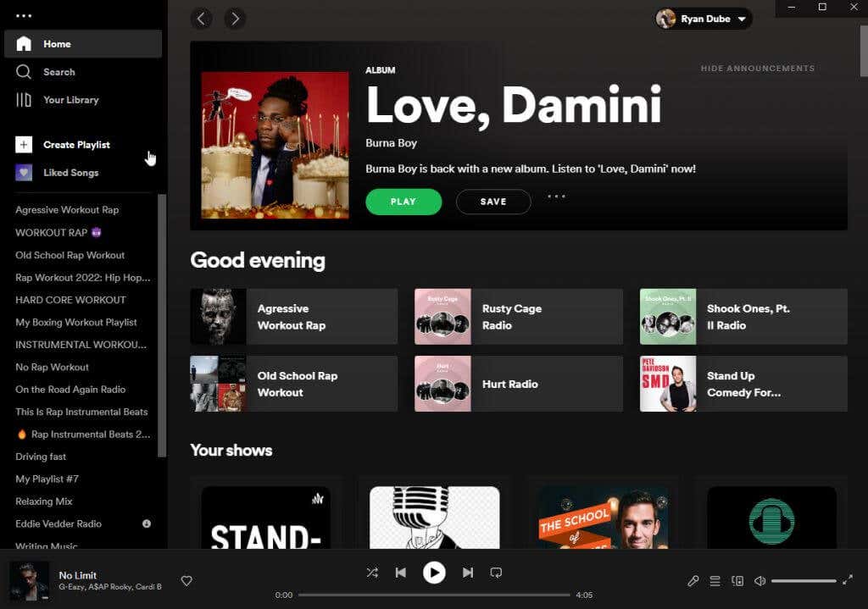Open the lyrics microphone icon
868x609 pixels.
pos(693,581)
